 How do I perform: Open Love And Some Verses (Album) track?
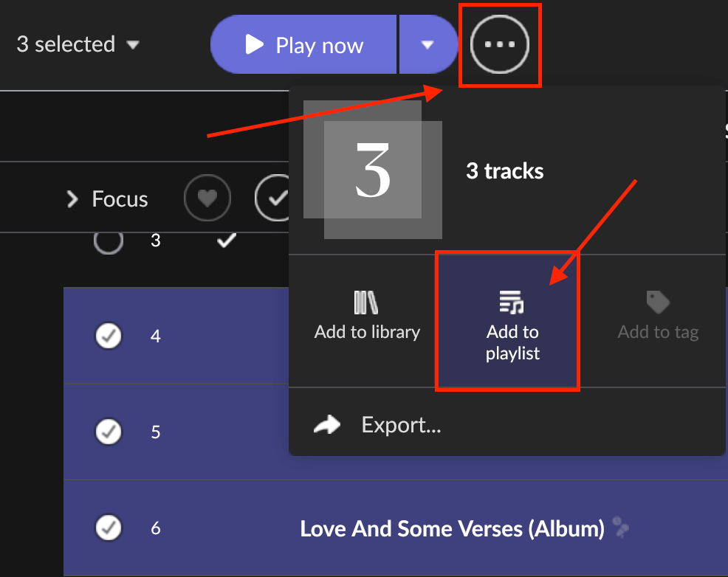[452, 528]
